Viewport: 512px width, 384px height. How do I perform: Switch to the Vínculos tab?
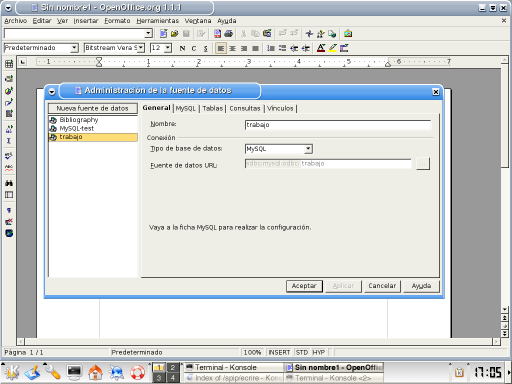[x=280, y=108]
